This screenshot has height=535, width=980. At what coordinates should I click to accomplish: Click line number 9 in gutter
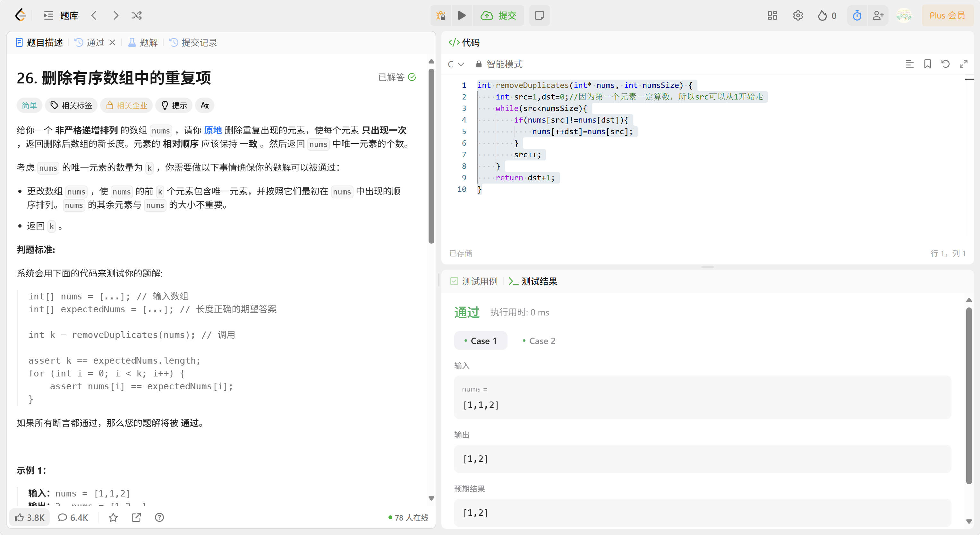[x=464, y=178]
